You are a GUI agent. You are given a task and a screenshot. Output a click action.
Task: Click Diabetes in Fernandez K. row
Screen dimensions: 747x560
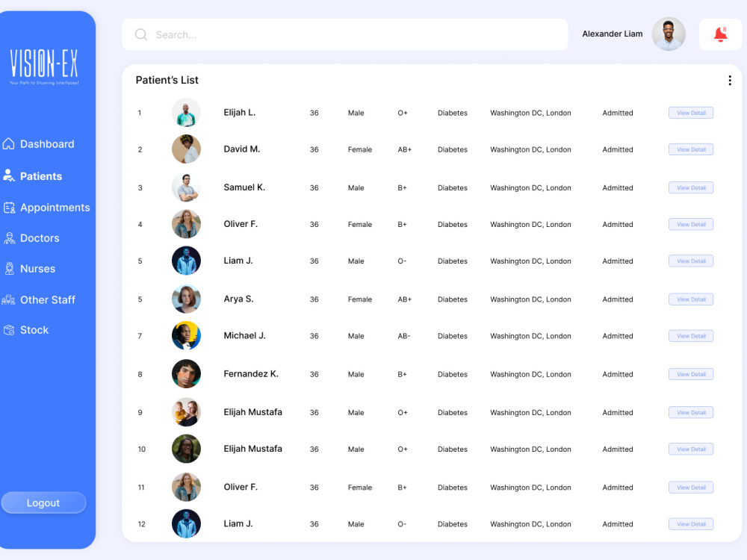click(453, 374)
